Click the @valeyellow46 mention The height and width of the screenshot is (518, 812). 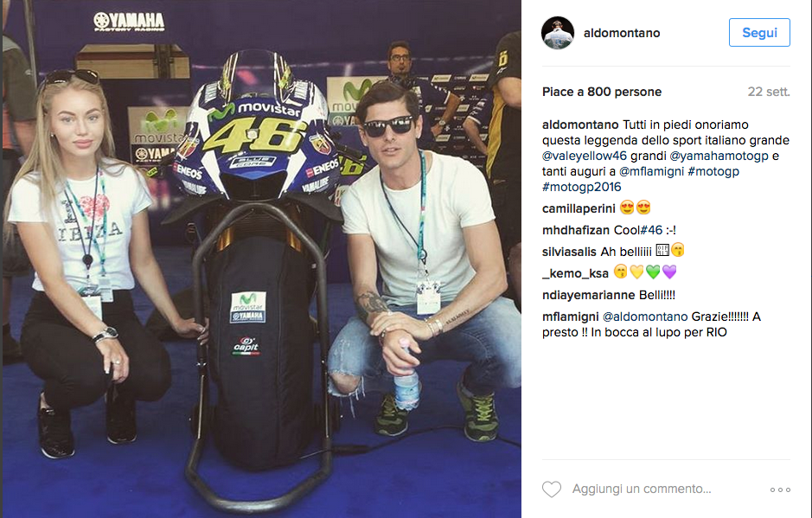[585, 156]
